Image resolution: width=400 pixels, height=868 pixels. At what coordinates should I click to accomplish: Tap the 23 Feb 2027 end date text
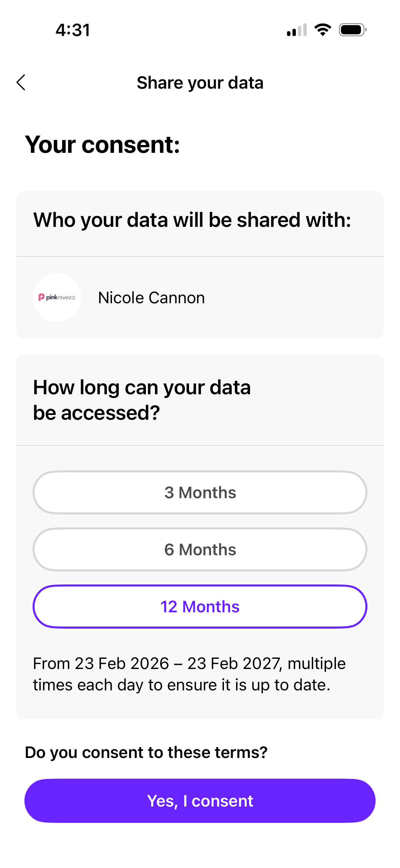click(x=234, y=663)
